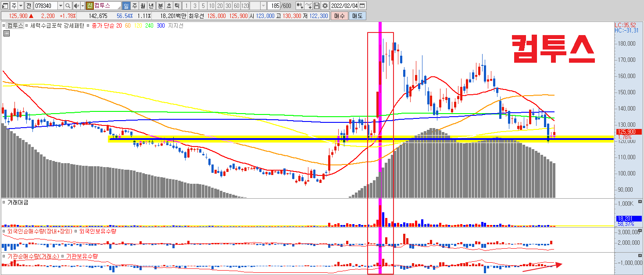
Task: Click the 지지선 support line label
Action: (175, 25)
